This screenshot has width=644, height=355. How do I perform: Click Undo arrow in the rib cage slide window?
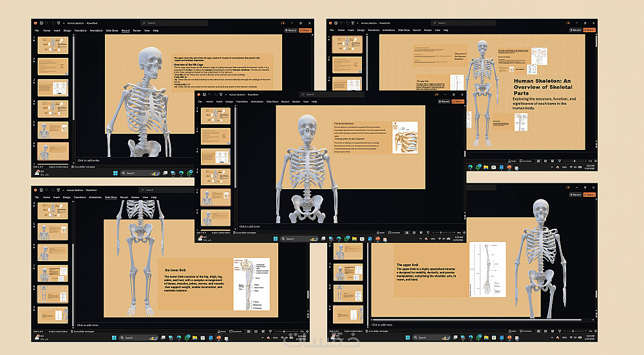coord(46,23)
